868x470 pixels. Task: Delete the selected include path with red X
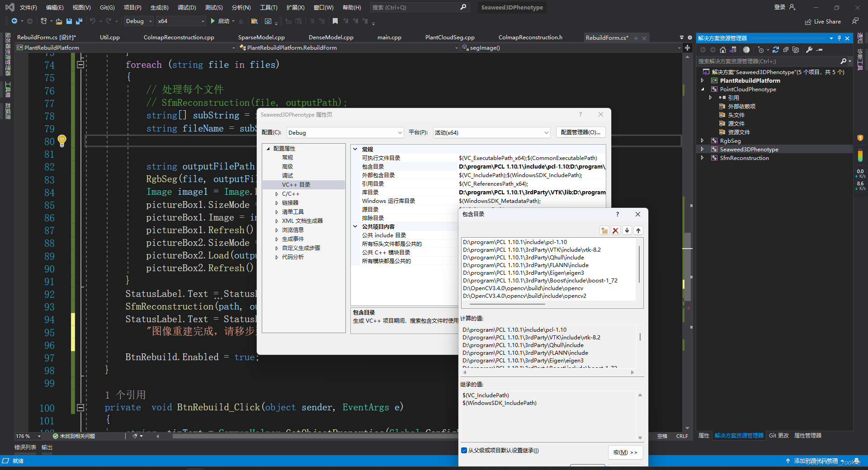pos(615,230)
